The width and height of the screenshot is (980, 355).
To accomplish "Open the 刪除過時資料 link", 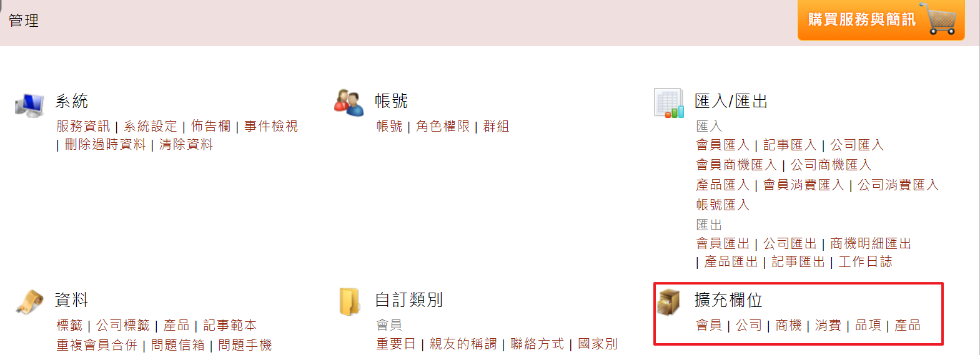I will pyautogui.click(x=105, y=145).
